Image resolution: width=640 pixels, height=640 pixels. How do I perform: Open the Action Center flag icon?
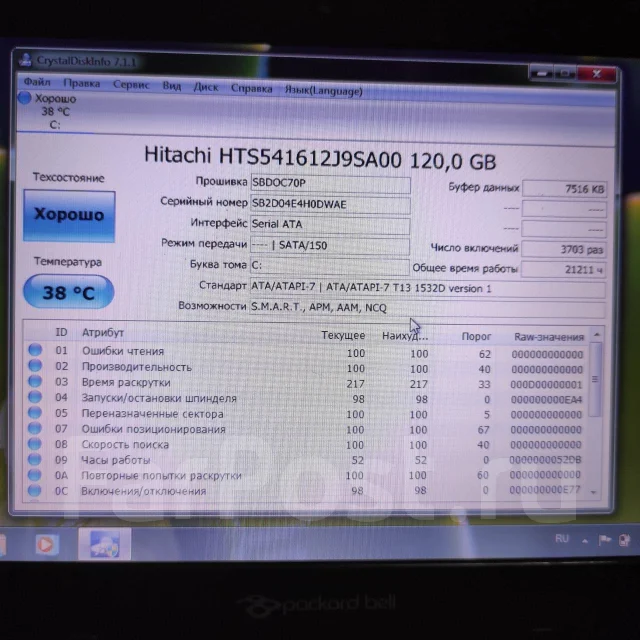604,540
